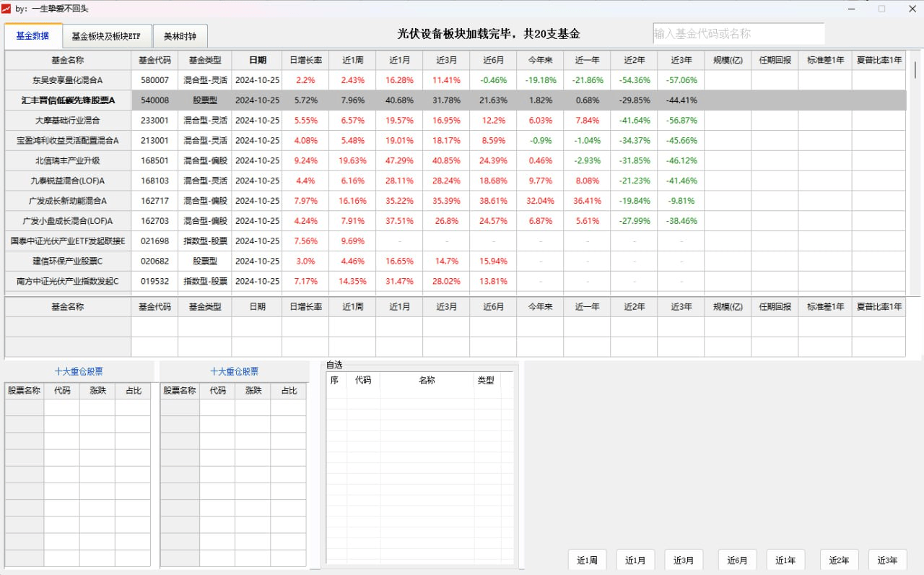The width and height of the screenshot is (924, 575).
Task: Click 涨跌 header in left holdings table
Action: [97, 391]
